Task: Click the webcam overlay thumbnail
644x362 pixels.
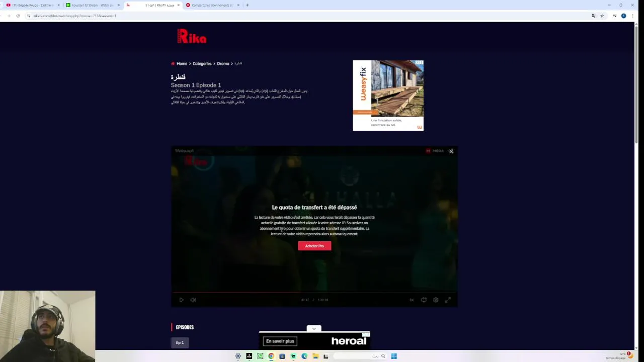Action: pos(48,326)
